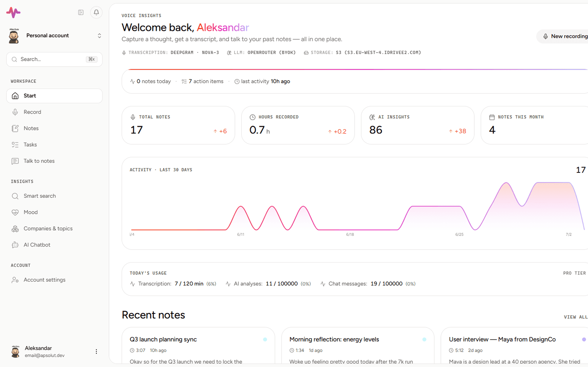
Task: Click the Record microphone icon
Action: tap(15, 112)
